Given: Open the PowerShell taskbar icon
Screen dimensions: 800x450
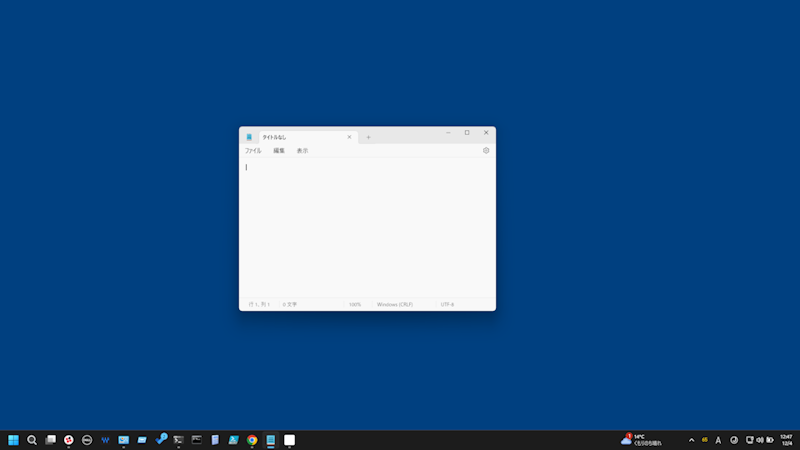Looking at the screenshot, I should coord(234,440).
